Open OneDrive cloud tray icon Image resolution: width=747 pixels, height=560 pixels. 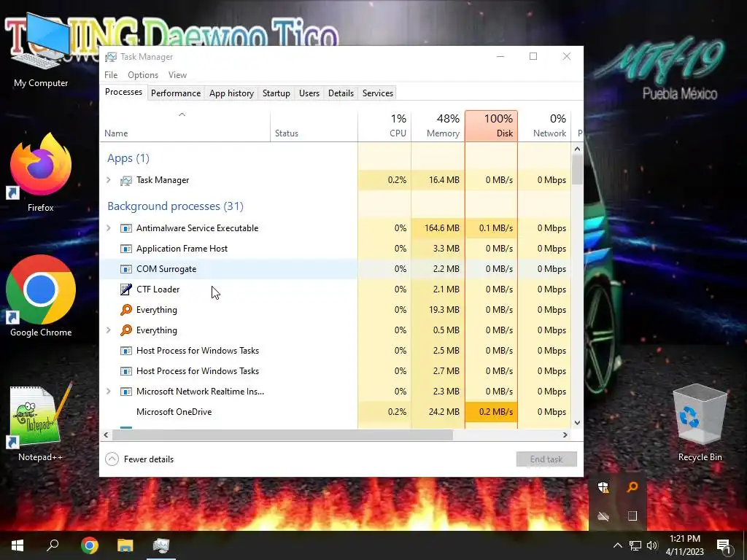[603, 516]
